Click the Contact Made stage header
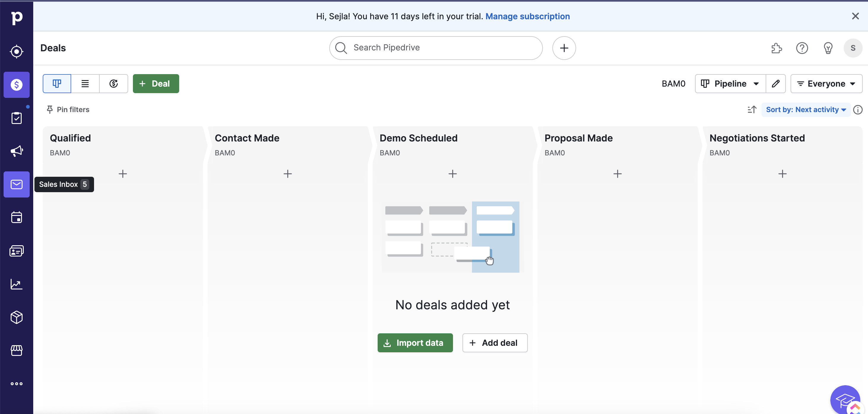 [247, 138]
